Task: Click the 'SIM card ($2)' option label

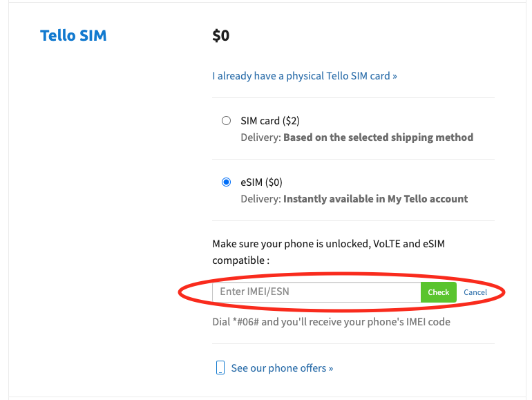Action: 270,121
